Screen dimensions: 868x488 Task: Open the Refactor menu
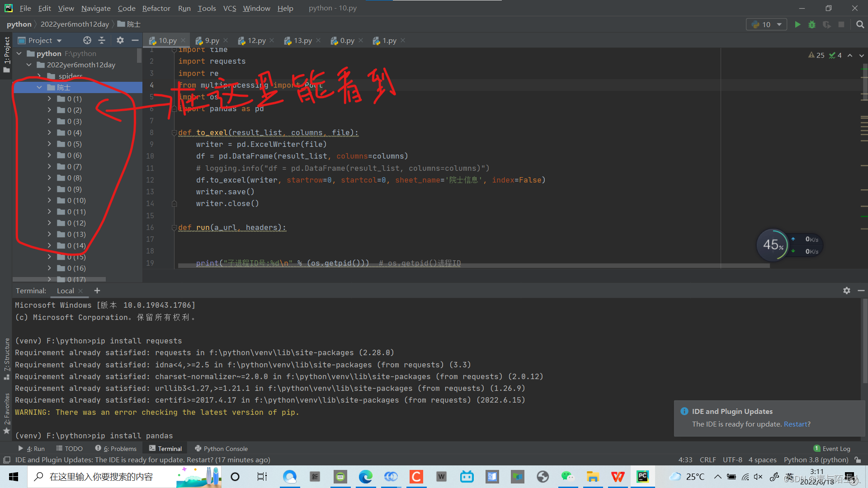[156, 8]
